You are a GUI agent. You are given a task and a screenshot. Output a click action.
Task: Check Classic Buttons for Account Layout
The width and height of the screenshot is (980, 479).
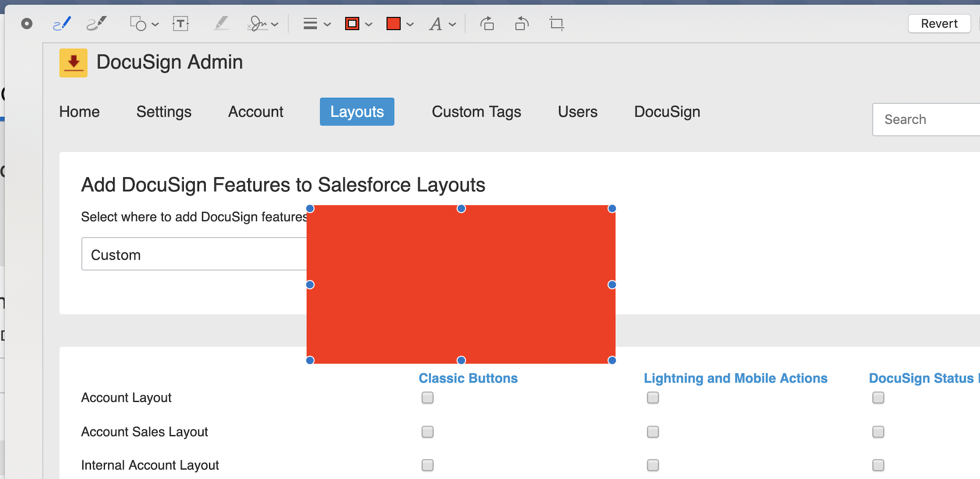click(427, 398)
